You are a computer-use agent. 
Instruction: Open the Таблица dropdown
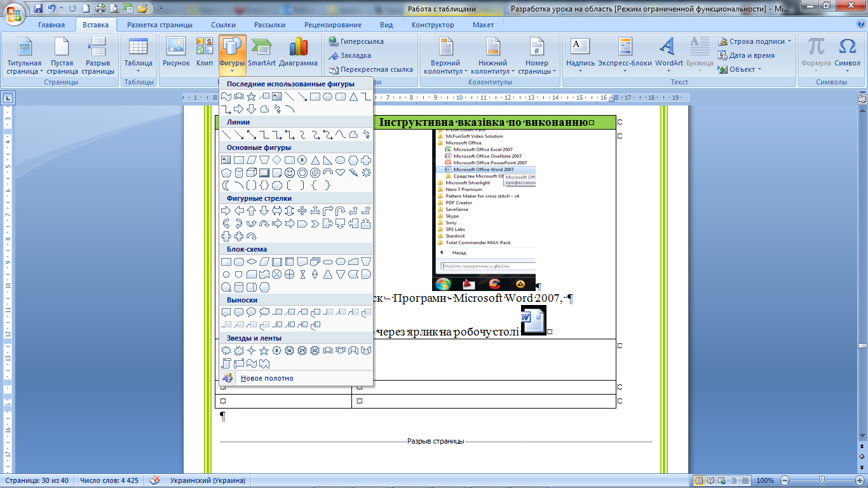(138, 55)
